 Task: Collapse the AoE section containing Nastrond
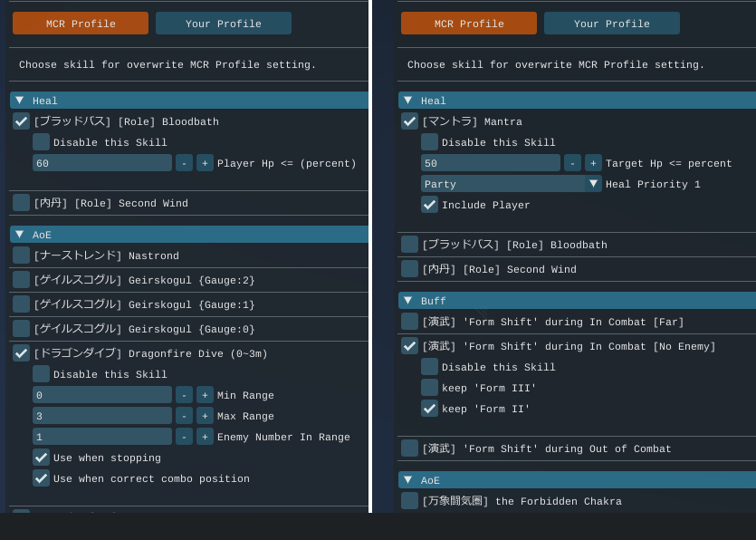pyautogui.click(x=20, y=235)
